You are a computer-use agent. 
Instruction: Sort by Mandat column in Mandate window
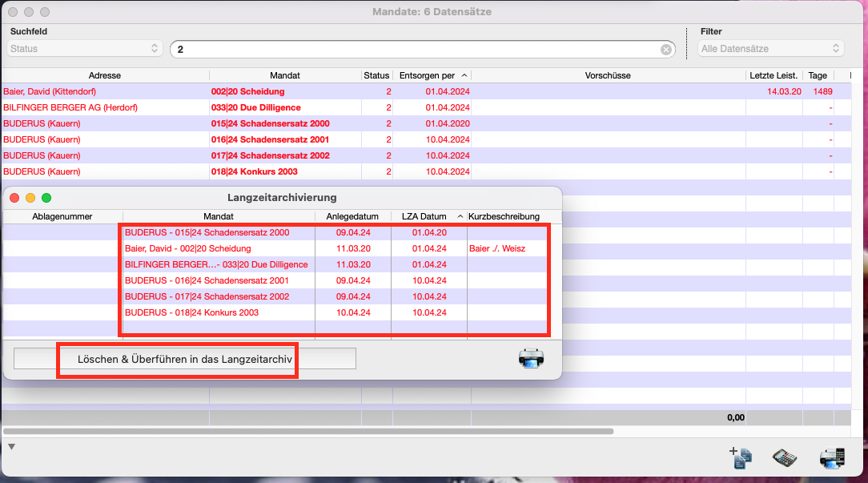click(285, 75)
